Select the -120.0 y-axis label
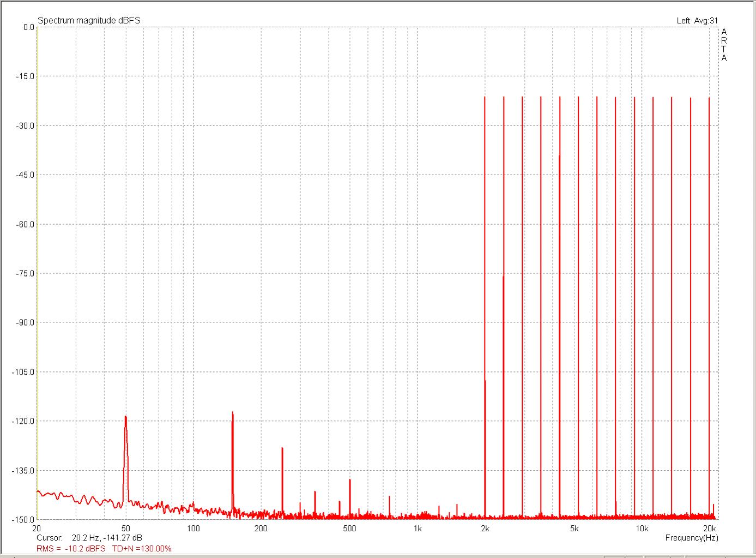 click(x=23, y=421)
